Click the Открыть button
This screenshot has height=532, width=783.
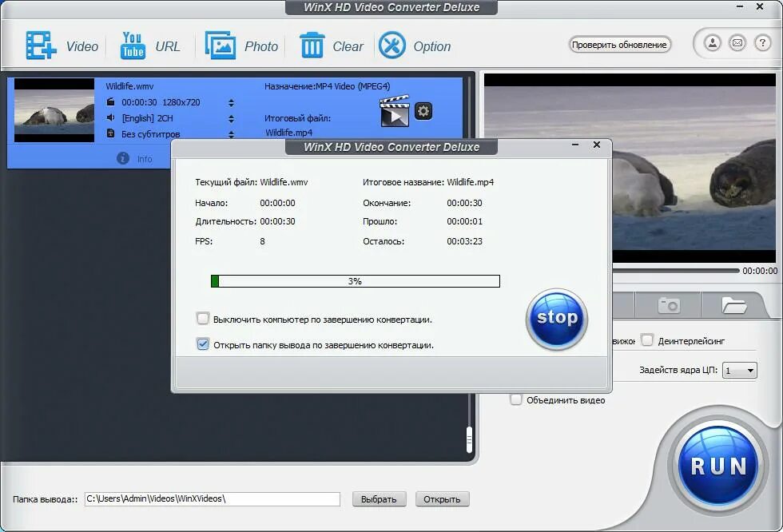(x=442, y=499)
